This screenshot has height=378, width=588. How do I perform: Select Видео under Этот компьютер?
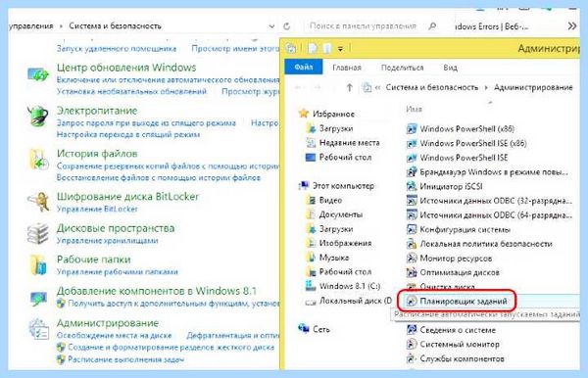pos(330,200)
